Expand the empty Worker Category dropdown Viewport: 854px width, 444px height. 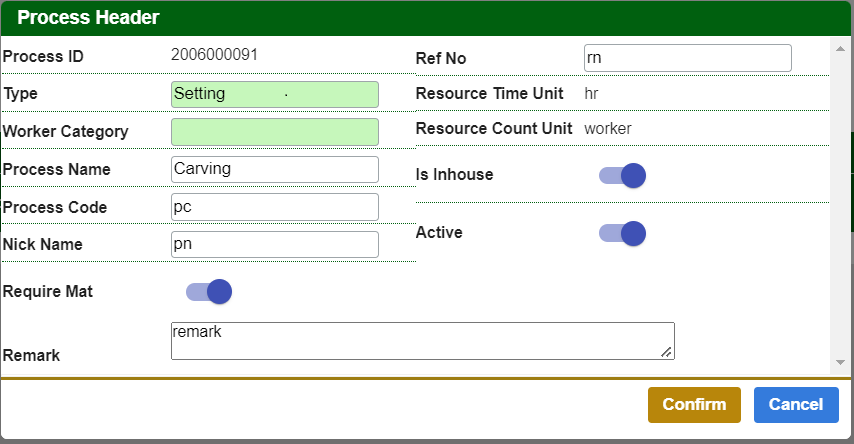(275, 132)
